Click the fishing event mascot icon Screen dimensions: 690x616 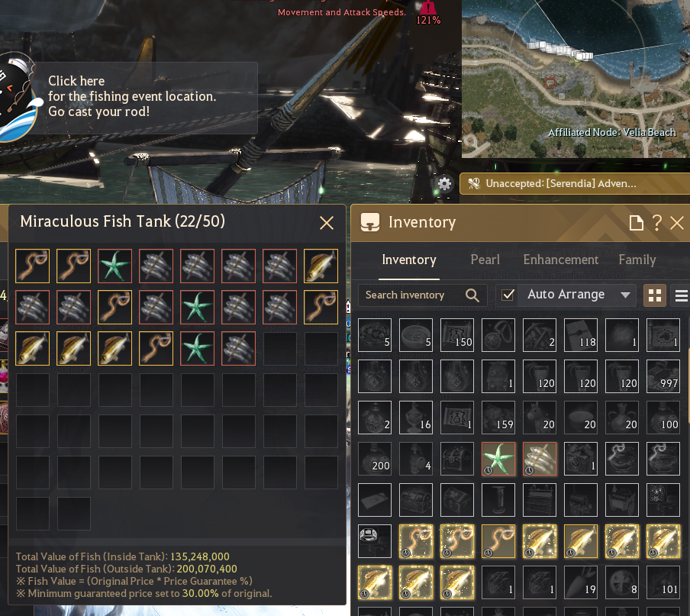[18, 97]
